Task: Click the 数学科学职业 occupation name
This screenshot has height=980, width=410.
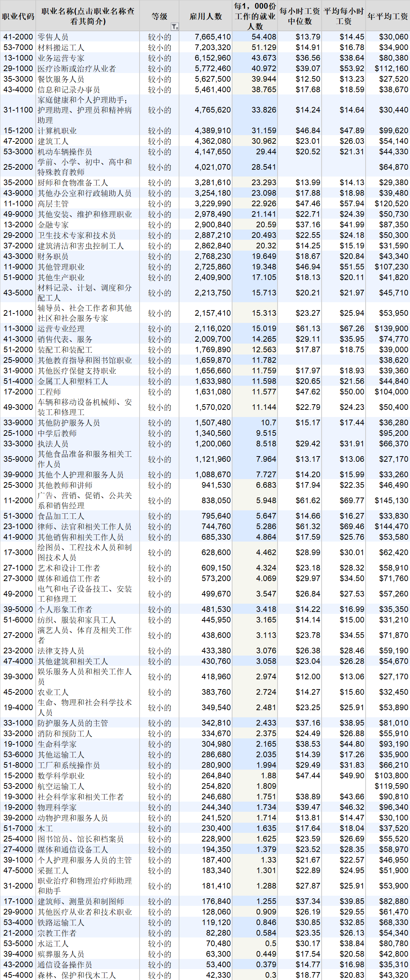Action: click(61, 775)
